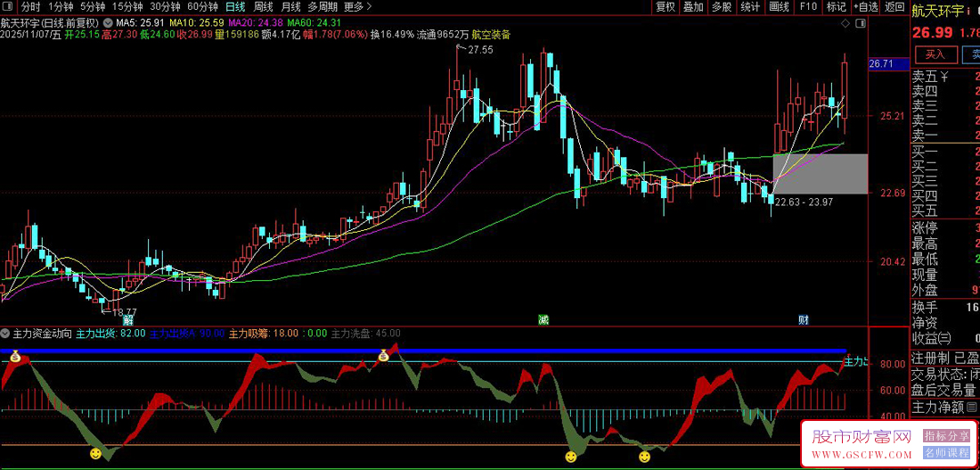Click the 盘后交易量 row
The image size is (980, 470).
[x=945, y=390]
